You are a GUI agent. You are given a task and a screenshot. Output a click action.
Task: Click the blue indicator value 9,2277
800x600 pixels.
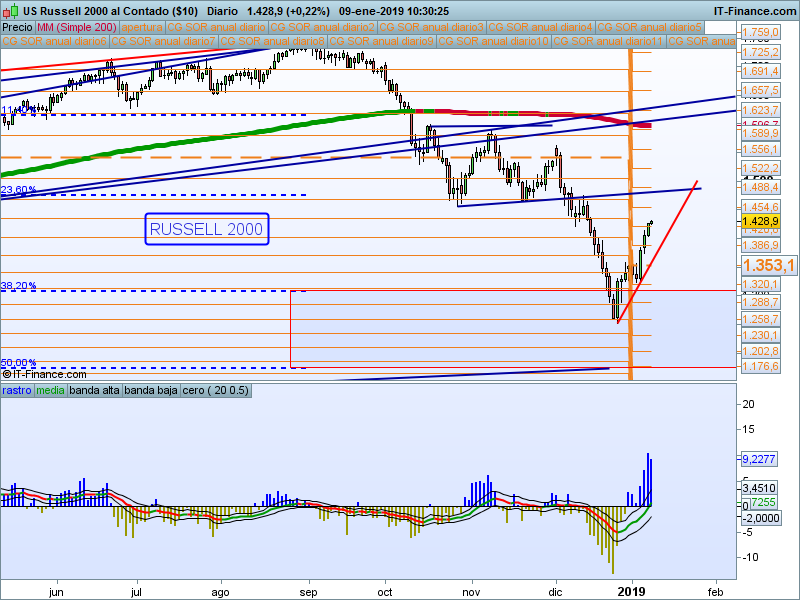tap(759, 459)
